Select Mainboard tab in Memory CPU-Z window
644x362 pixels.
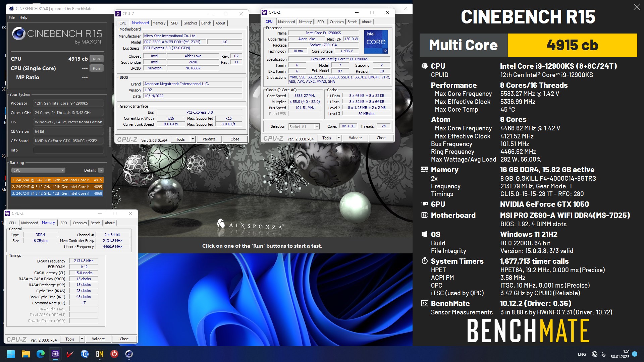(30, 223)
